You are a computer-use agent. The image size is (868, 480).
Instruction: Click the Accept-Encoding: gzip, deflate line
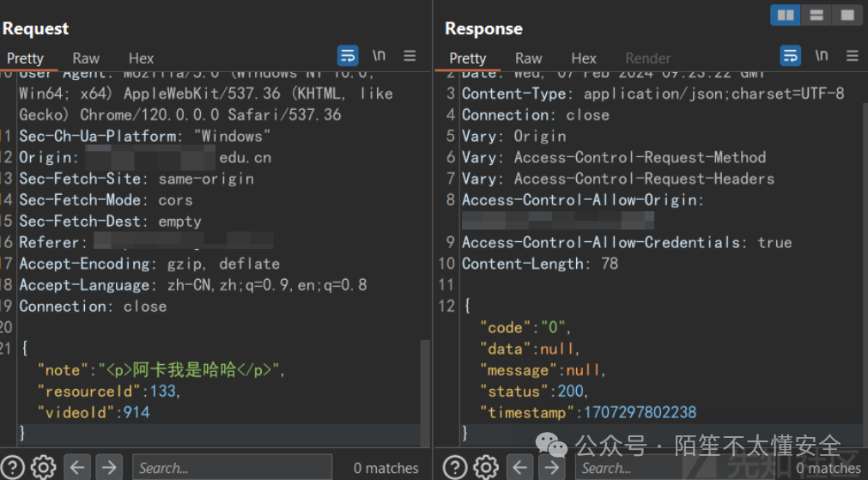[x=149, y=264]
